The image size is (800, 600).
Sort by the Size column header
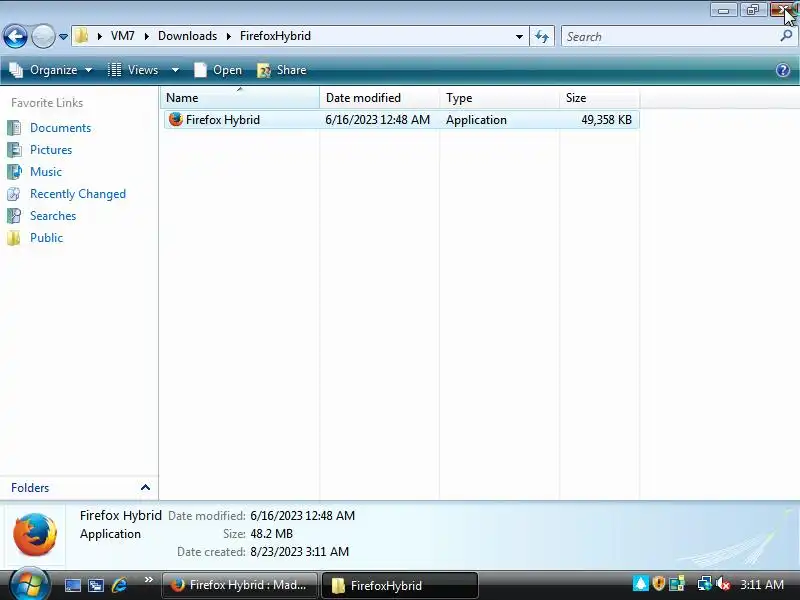pyautogui.click(x=599, y=97)
